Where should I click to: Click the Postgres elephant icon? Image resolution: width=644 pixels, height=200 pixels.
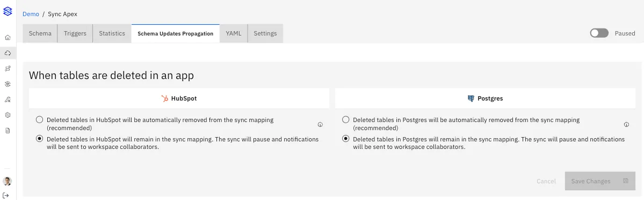tap(471, 98)
